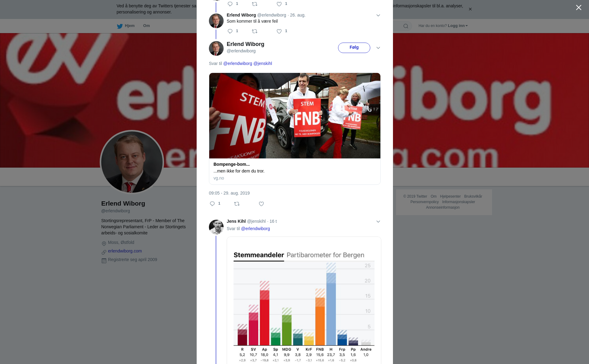
Task: Click the Twitter bird Hjem icon
Action: [120, 26]
